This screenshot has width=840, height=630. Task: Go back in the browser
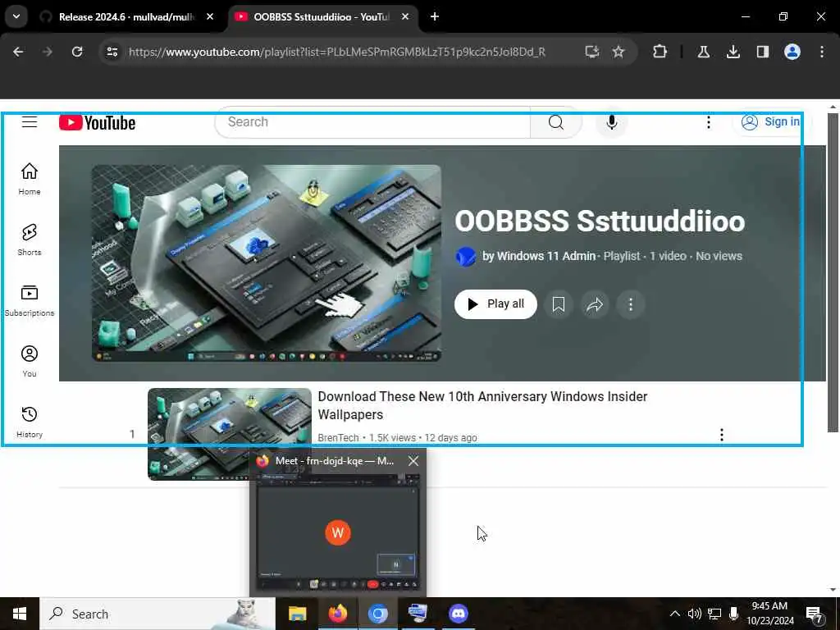pos(18,52)
